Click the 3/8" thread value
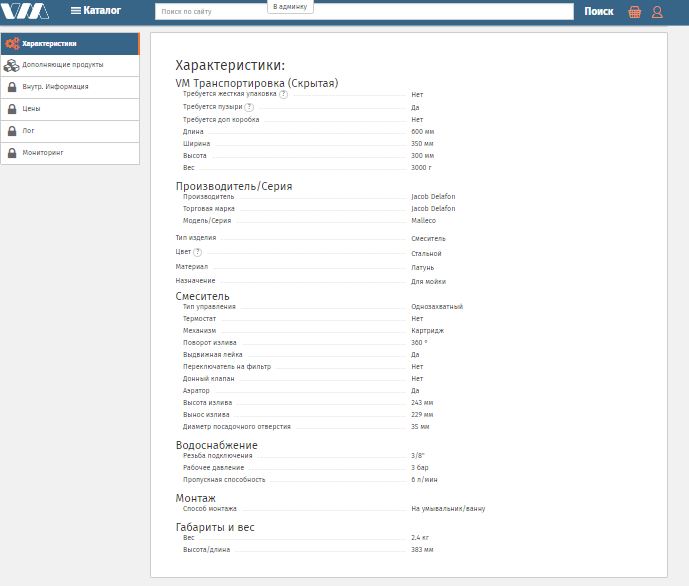Screen dimensions: 689x586 [418, 456]
